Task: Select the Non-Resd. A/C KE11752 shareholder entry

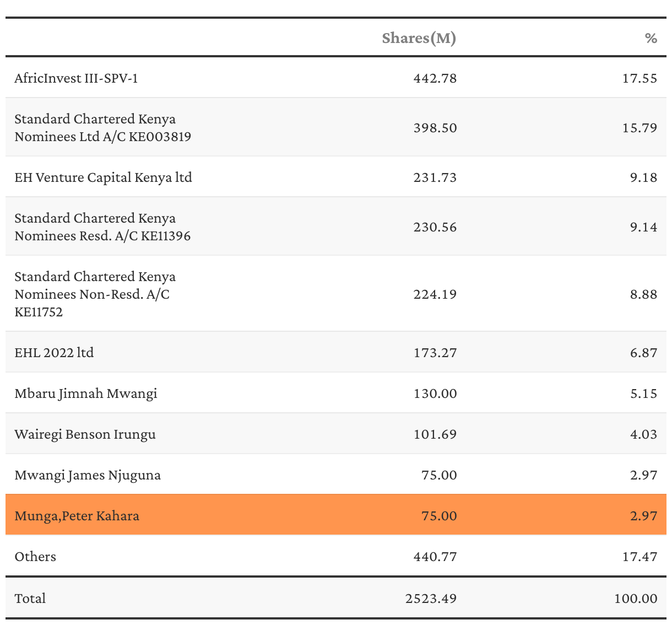Action: click(95, 294)
